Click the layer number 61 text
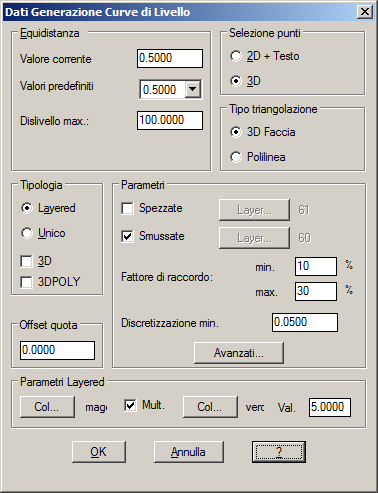Image resolution: width=378 pixels, height=493 pixels. [304, 210]
